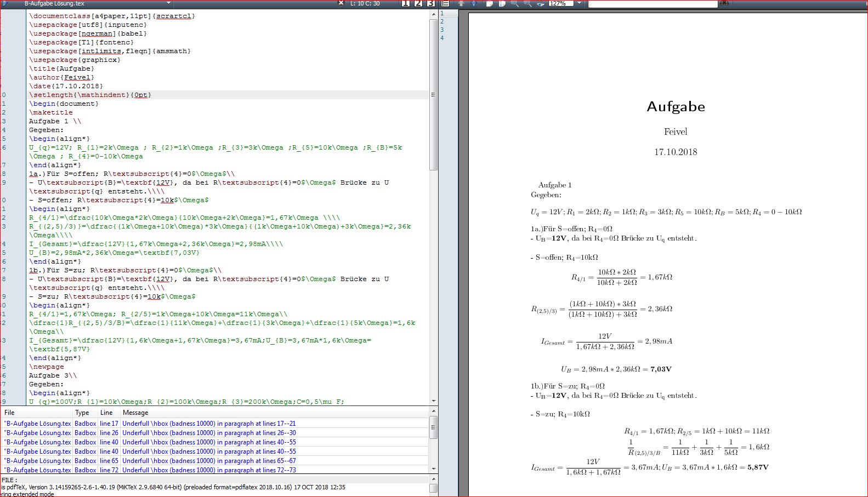The width and height of the screenshot is (868, 497).
Task: Click blue arrow icon beside B-Aufgabe Lösung.tex
Action: [x=6, y=3]
